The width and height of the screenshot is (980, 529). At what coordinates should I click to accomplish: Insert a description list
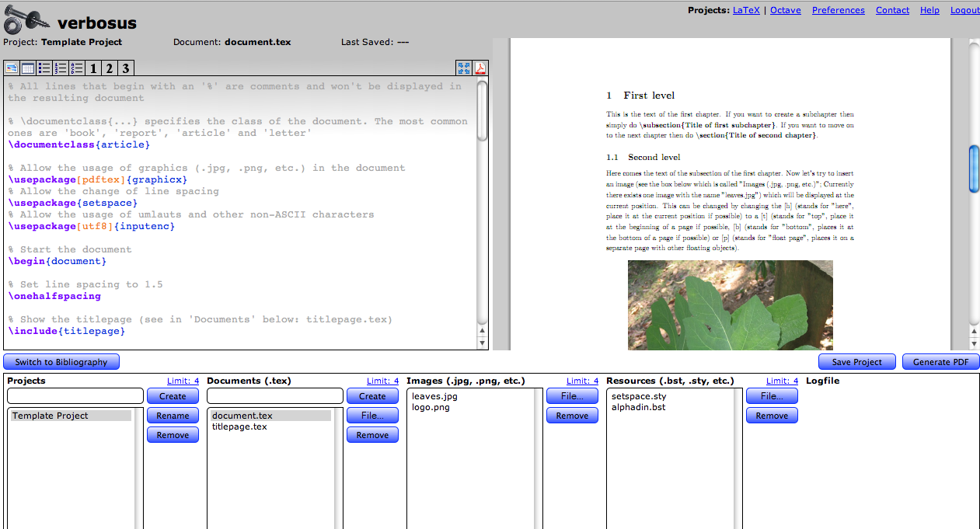(76, 68)
